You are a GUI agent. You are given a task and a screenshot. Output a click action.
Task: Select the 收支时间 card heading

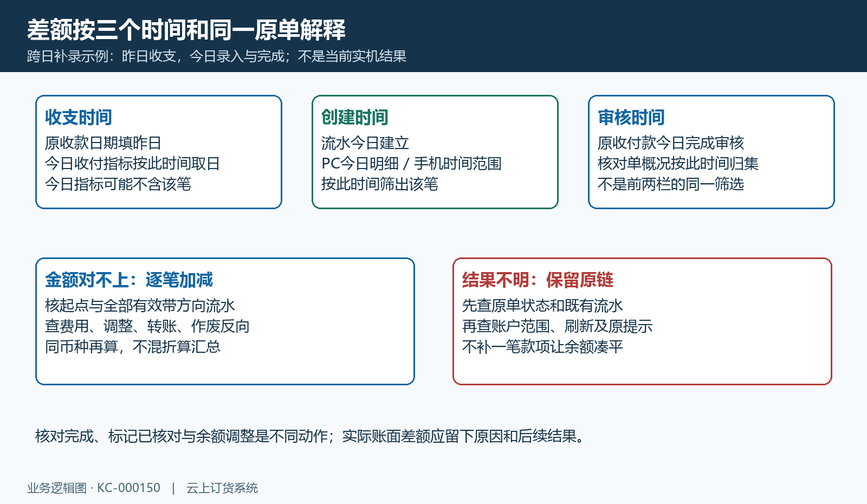(x=79, y=117)
